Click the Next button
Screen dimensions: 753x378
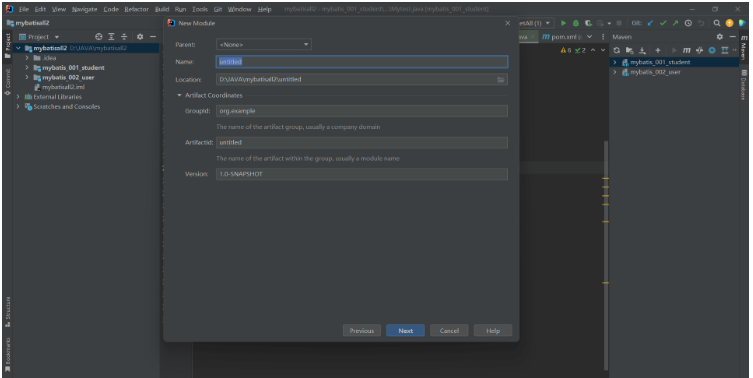(x=405, y=330)
